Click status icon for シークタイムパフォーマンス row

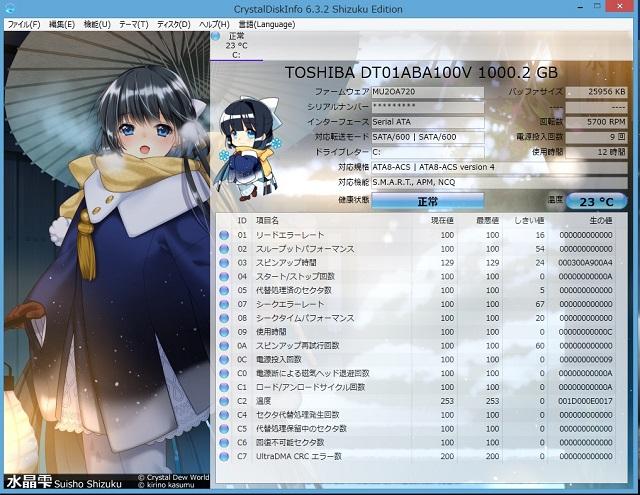click(x=224, y=318)
